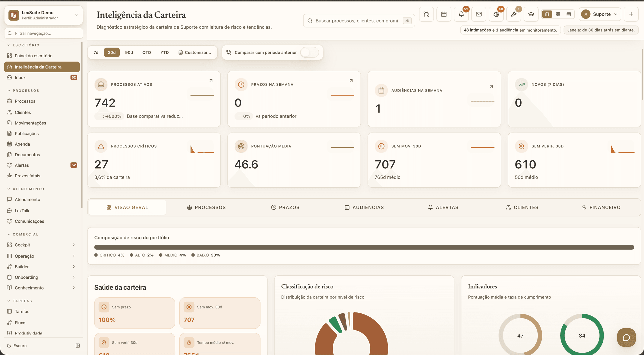644x355 pixels.
Task: Focus the Buscar processos search field
Action: tap(359, 21)
